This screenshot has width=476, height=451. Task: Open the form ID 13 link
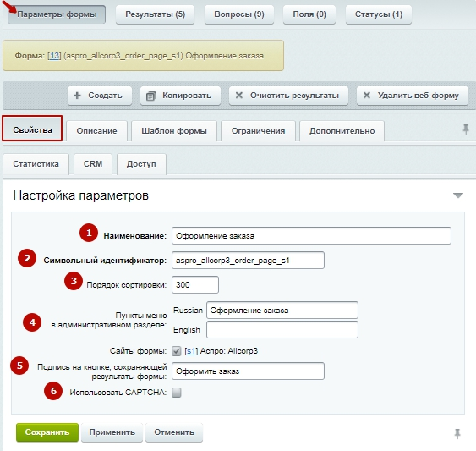[54, 56]
